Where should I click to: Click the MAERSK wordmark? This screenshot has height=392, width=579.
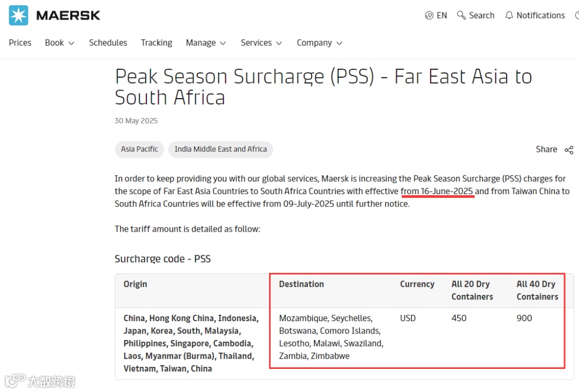pyautogui.click(x=68, y=16)
